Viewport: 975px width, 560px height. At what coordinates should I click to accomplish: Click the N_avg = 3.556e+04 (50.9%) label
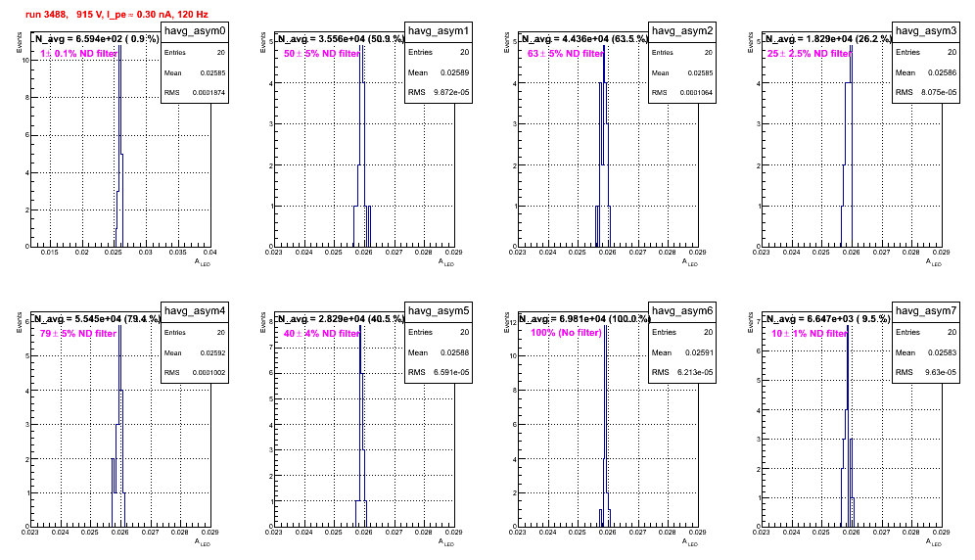coord(341,38)
